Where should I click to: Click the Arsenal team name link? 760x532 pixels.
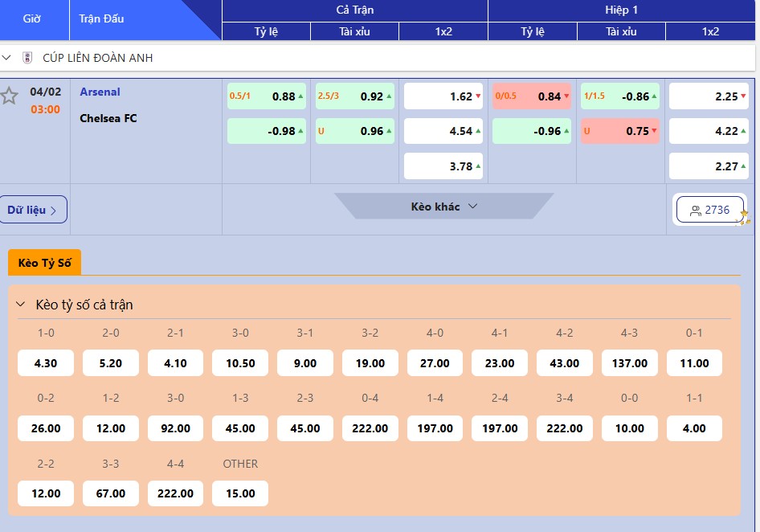coord(100,92)
